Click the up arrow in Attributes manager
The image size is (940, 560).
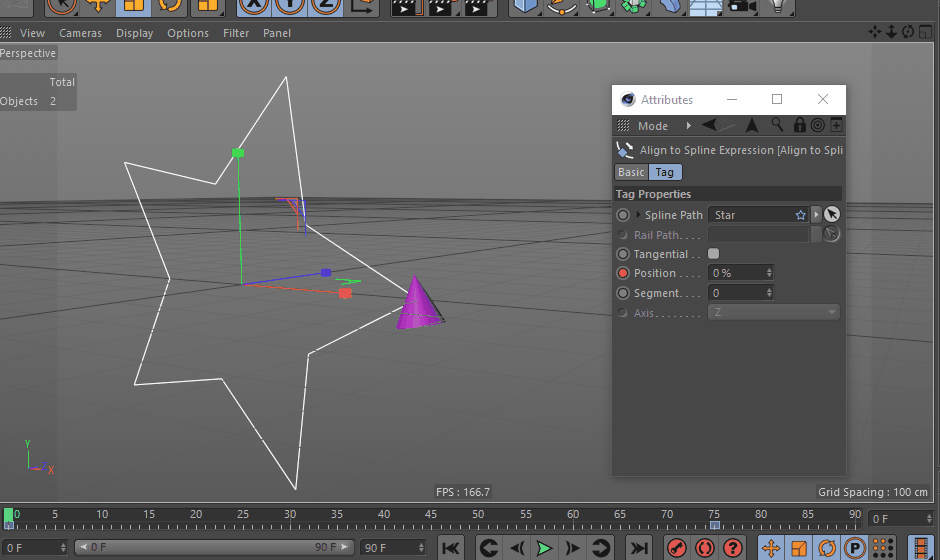tap(752, 125)
